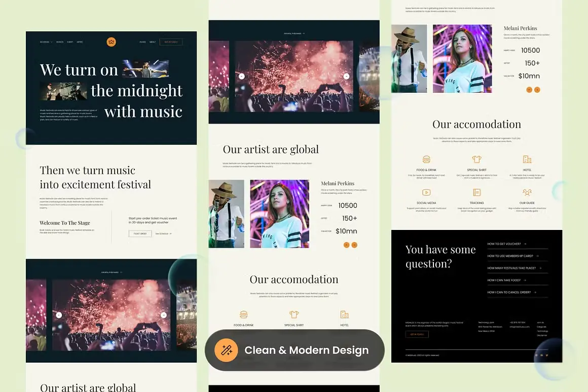The image size is (588, 392).
Task: Click the Special Shirt t-shirt icon
Action: click(x=476, y=160)
